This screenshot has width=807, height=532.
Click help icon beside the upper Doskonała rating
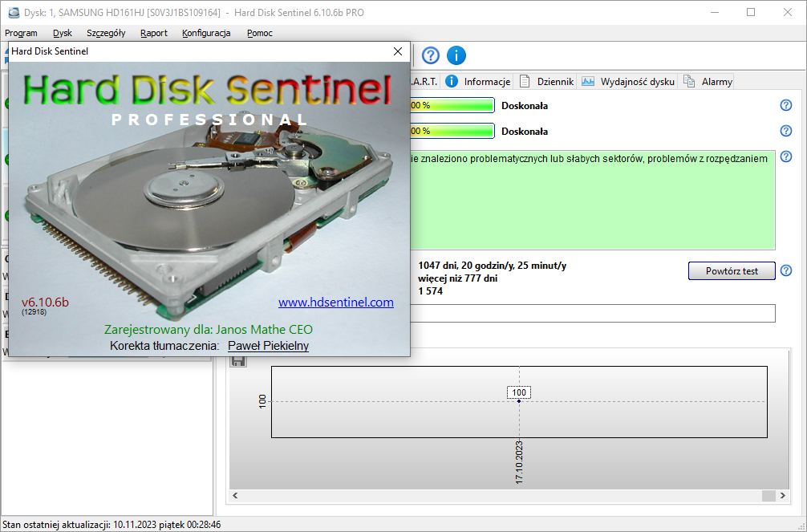(786, 105)
